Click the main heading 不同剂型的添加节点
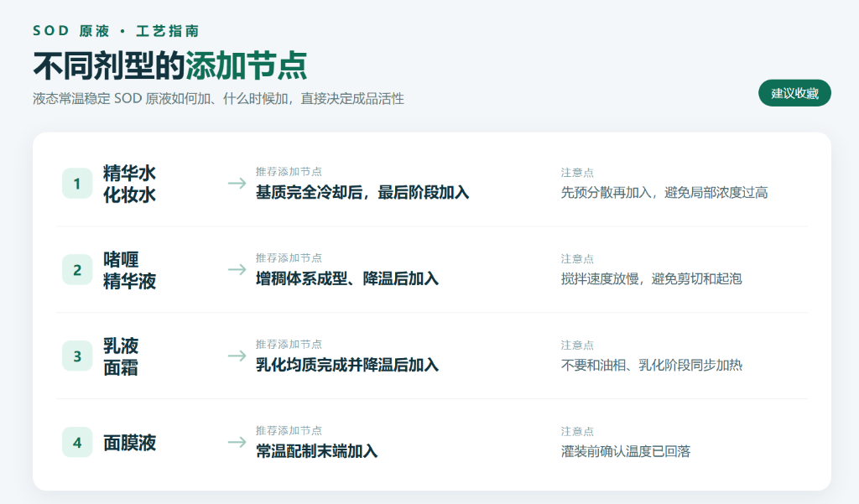The width and height of the screenshot is (859, 504). 169,65
